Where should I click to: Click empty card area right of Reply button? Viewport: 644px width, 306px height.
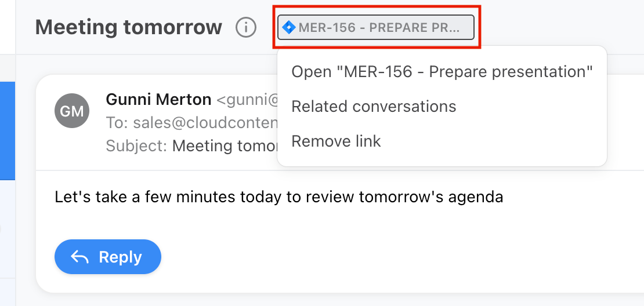coord(370,257)
